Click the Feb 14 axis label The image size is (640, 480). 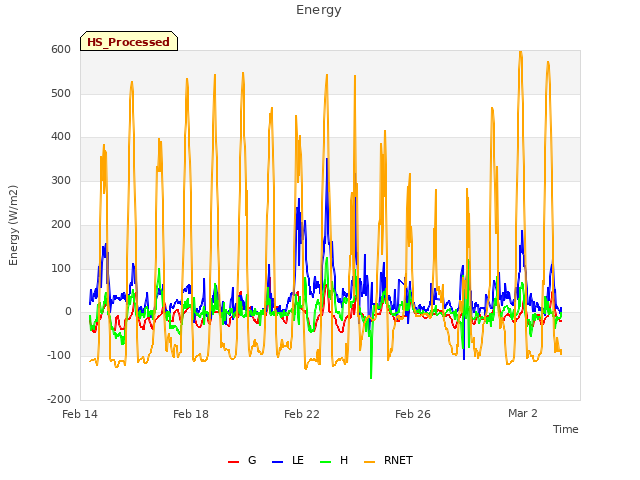(80, 414)
